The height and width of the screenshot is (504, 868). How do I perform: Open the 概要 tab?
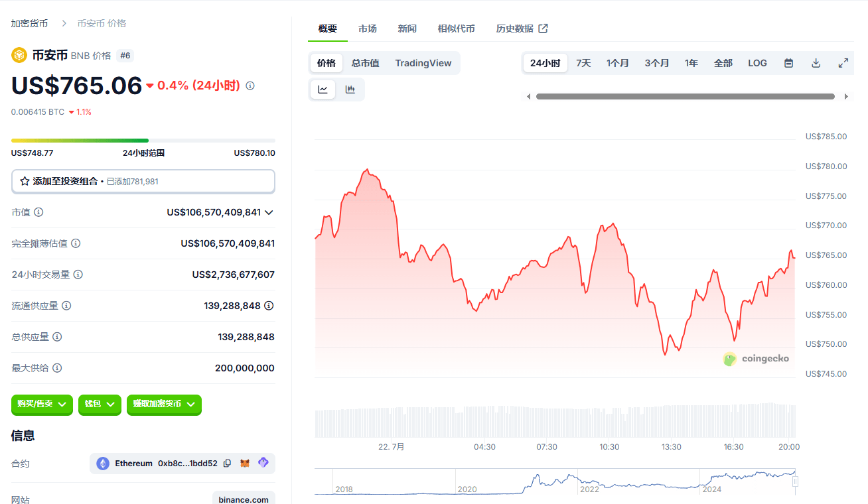point(328,29)
